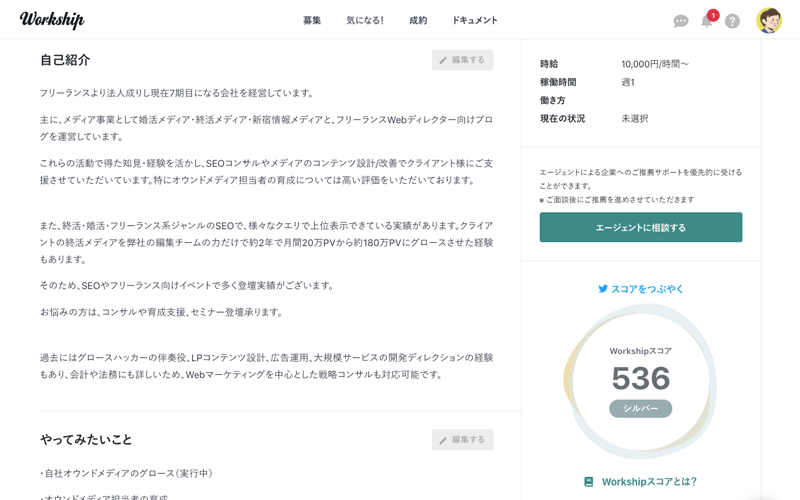Image resolution: width=800 pixels, height=500 pixels.
Task: Click the ・自社オウンドメディアのグロース(実行中) line
Action: click(x=126, y=473)
